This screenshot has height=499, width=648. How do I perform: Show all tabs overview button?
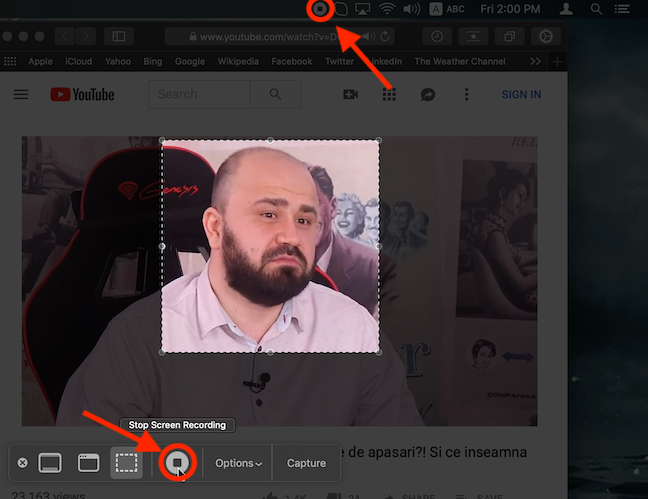point(510,37)
